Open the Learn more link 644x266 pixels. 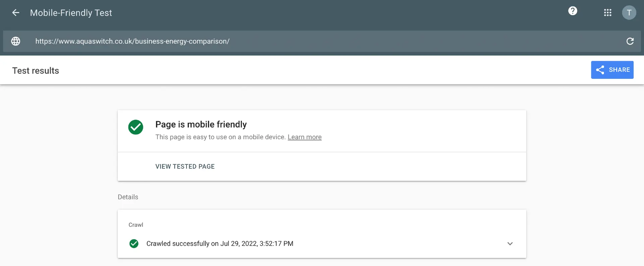pyautogui.click(x=305, y=137)
